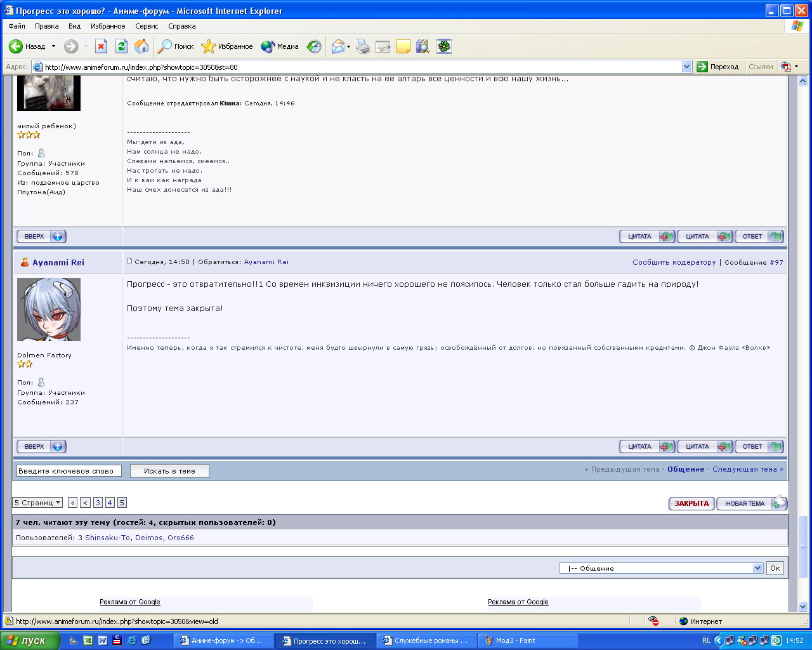Expand the address bar URL dropdown

click(x=686, y=67)
